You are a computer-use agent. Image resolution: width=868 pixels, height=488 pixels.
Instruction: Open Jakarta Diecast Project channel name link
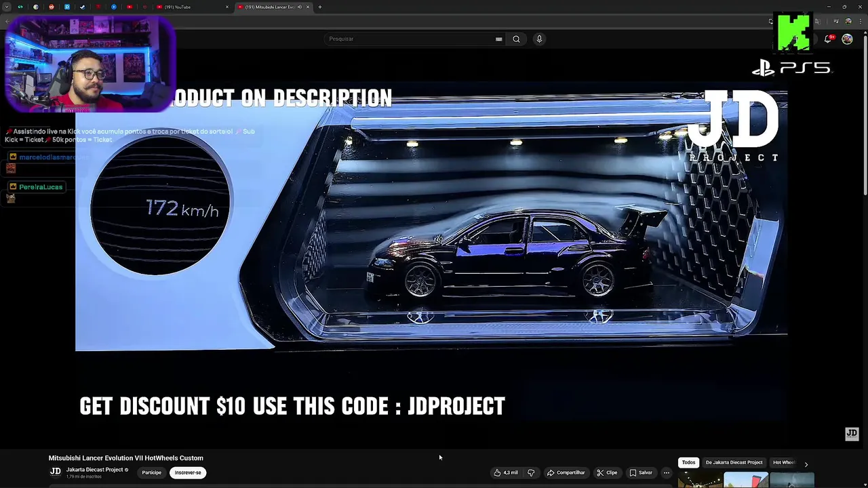(x=95, y=470)
